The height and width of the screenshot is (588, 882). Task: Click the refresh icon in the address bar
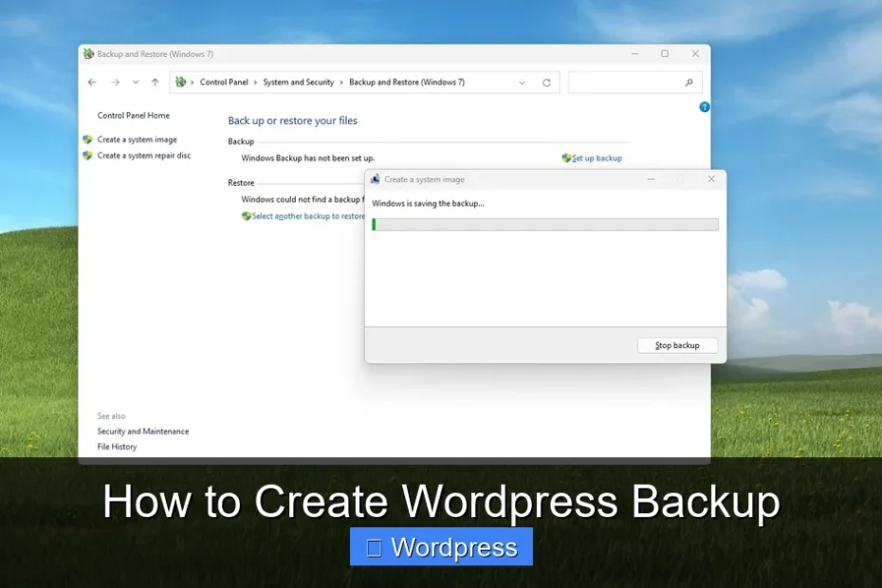[547, 83]
